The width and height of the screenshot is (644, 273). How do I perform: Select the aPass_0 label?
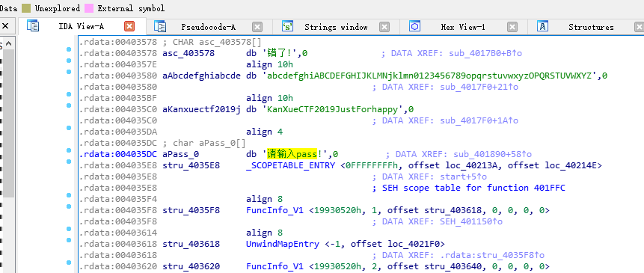181,154
